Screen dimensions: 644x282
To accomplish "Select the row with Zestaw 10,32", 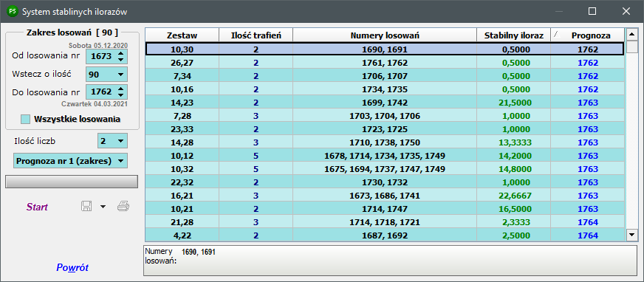I will tap(385, 169).
